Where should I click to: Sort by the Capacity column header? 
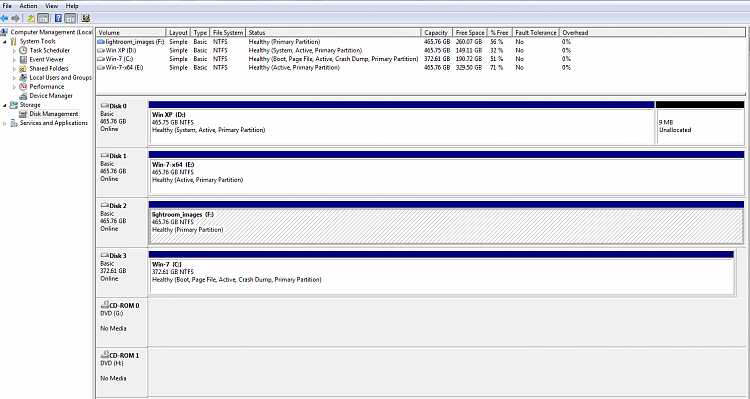tap(436, 33)
